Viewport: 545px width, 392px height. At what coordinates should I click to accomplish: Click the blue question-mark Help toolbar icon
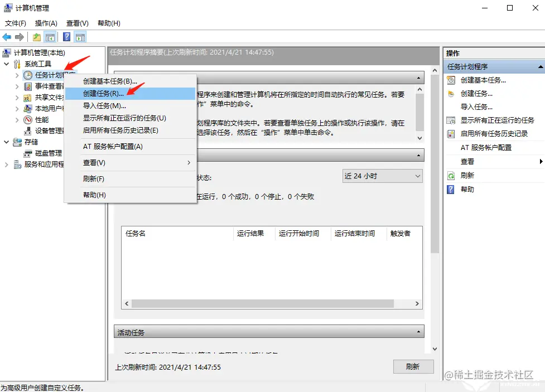pos(66,37)
